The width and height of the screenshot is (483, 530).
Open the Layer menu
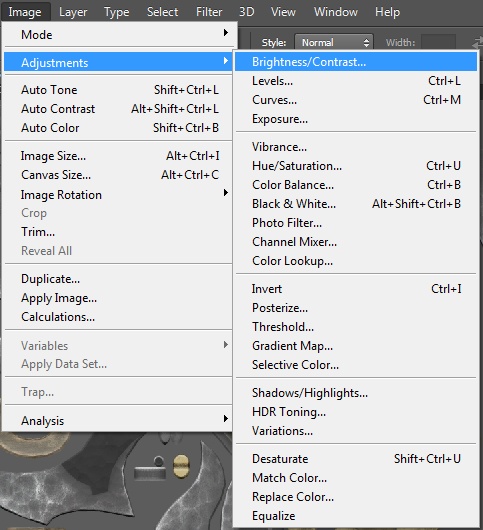[x=73, y=12]
